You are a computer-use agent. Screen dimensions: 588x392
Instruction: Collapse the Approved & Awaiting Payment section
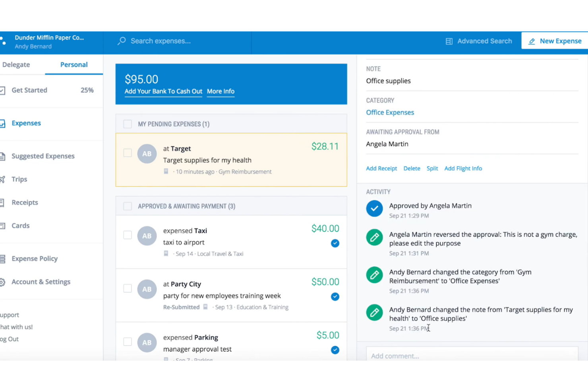(x=186, y=206)
